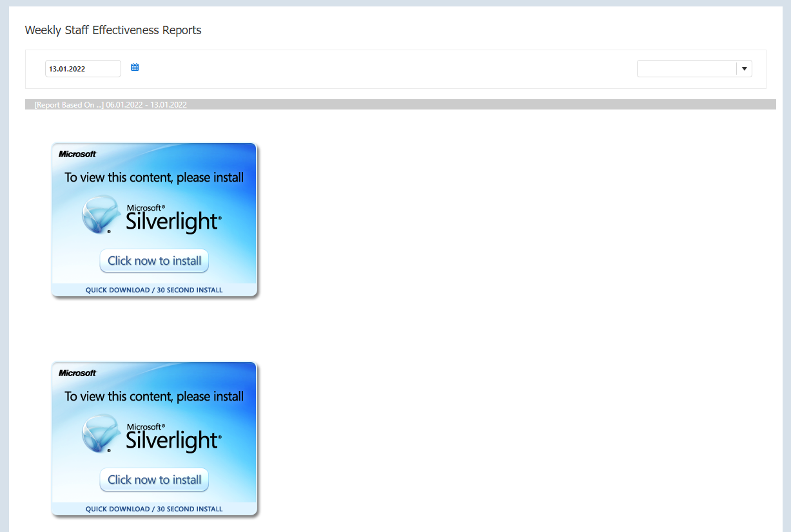Open the empty combo box field
Screen dimensions: 791x532
pos(686,69)
